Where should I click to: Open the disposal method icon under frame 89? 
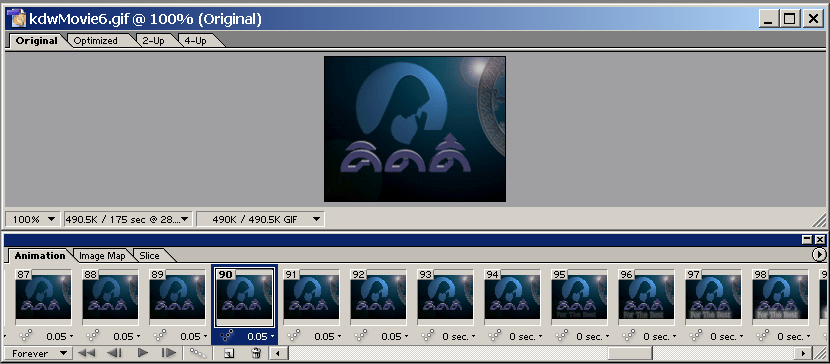click(x=161, y=336)
